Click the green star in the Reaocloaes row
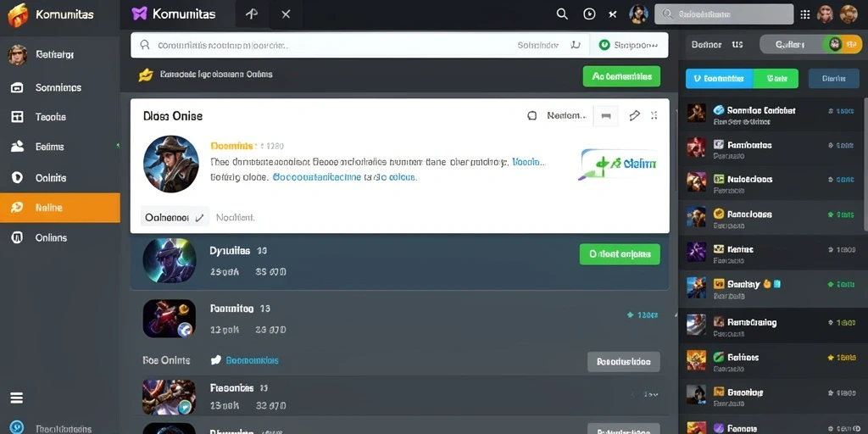Screen dimensions: 868x434 coord(831,214)
